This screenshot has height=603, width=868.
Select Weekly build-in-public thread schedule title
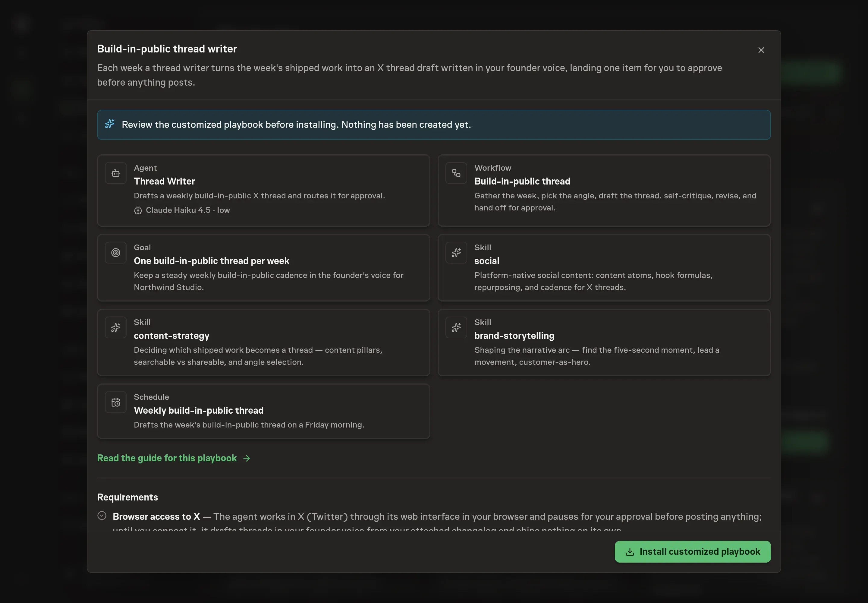coord(199,411)
